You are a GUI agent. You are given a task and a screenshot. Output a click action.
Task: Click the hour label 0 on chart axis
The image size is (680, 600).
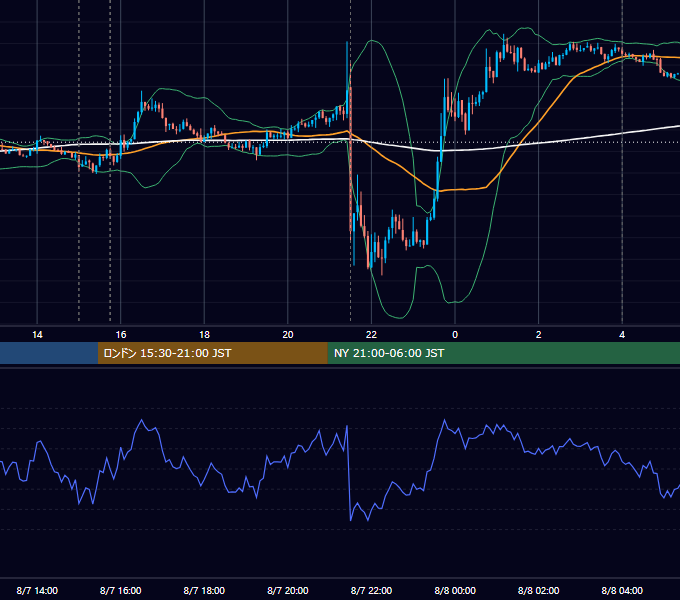coord(455,335)
